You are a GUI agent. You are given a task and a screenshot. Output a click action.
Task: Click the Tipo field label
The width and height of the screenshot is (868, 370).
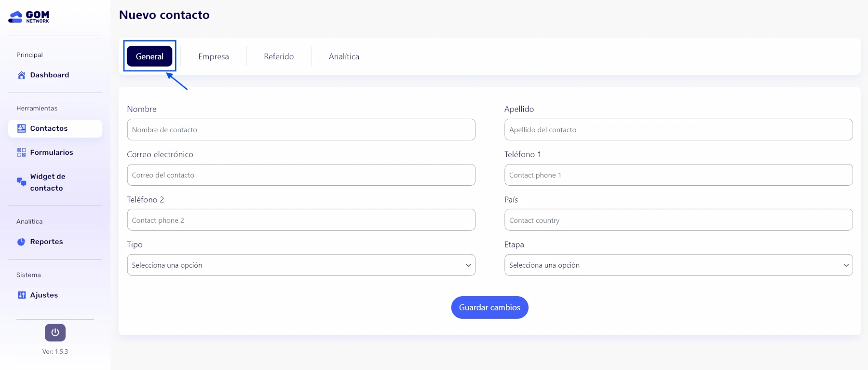pyautogui.click(x=135, y=245)
